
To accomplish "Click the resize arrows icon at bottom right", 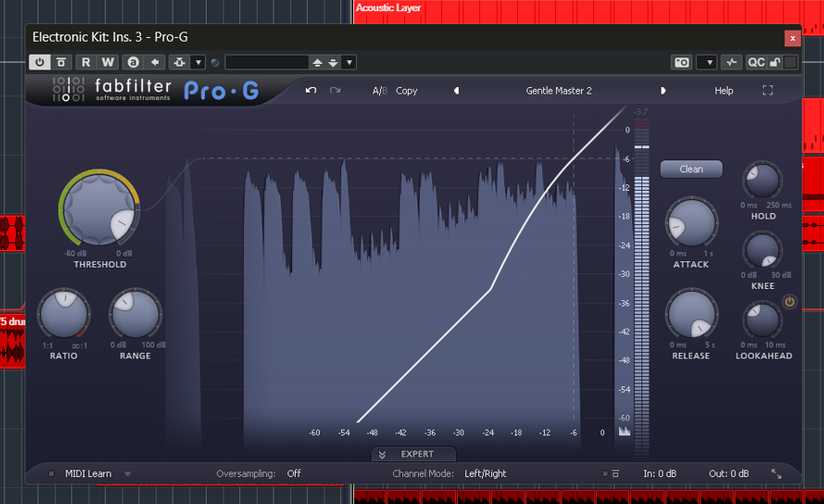I will (776, 473).
